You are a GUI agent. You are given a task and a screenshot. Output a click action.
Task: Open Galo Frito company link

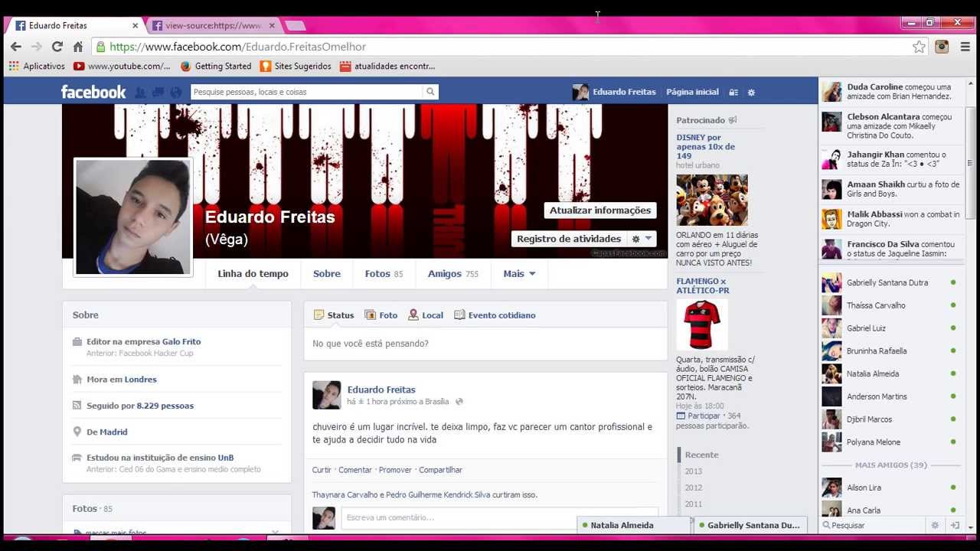(x=181, y=342)
